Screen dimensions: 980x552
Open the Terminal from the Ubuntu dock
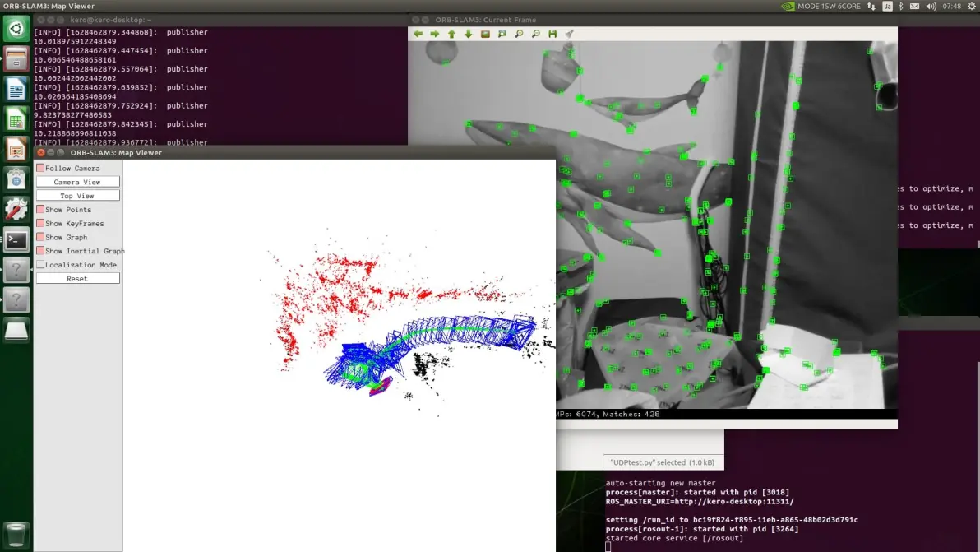point(16,239)
